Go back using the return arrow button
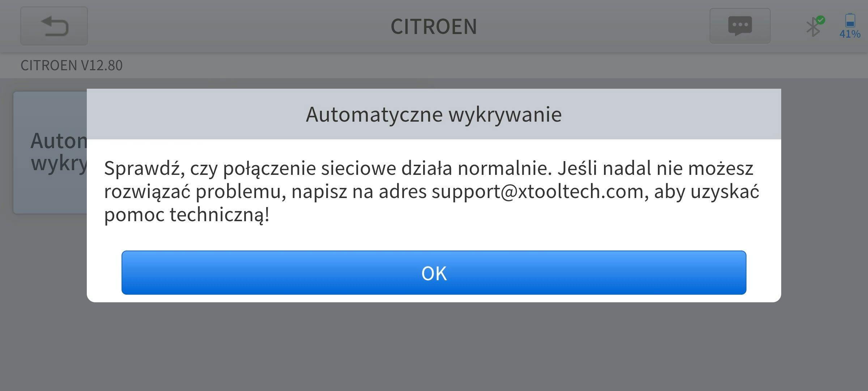 click(x=54, y=26)
